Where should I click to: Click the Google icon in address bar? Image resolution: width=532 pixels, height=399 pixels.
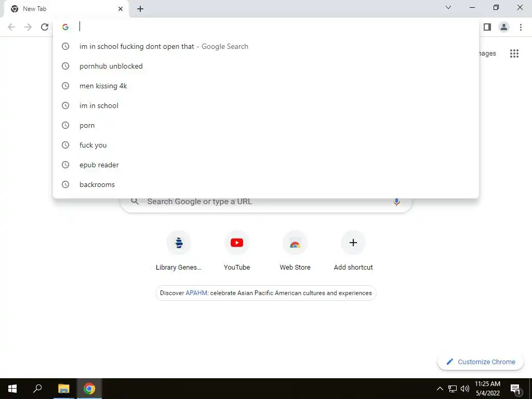(x=65, y=27)
